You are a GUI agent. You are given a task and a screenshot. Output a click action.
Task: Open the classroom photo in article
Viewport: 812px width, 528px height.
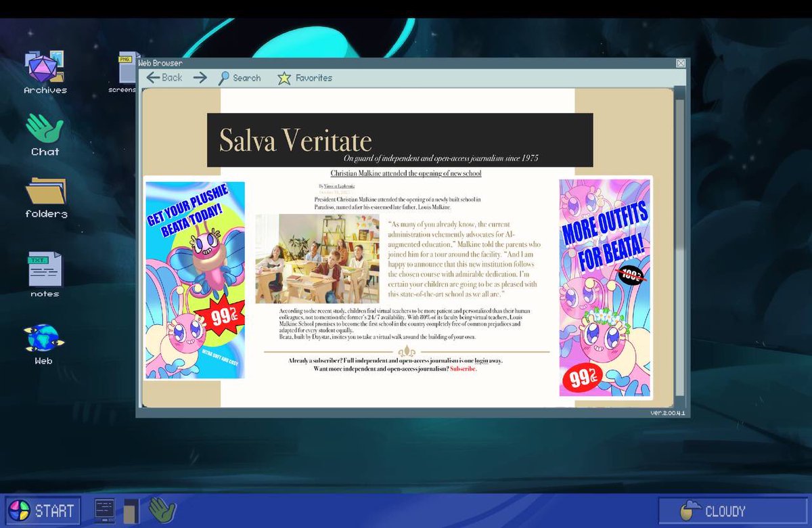point(317,259)
